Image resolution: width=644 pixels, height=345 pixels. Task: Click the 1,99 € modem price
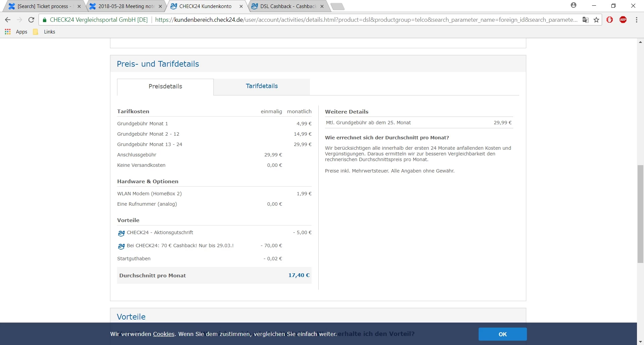tap(304, 194)
